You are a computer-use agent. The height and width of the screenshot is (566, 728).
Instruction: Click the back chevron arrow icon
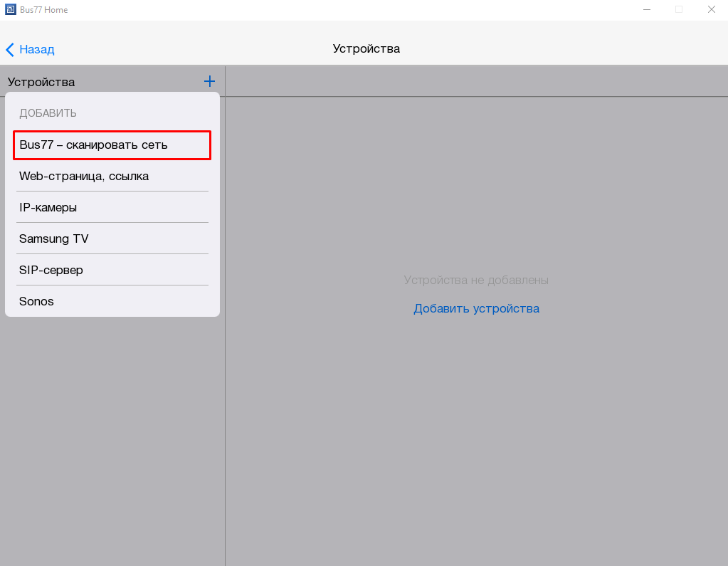[10, 49]
